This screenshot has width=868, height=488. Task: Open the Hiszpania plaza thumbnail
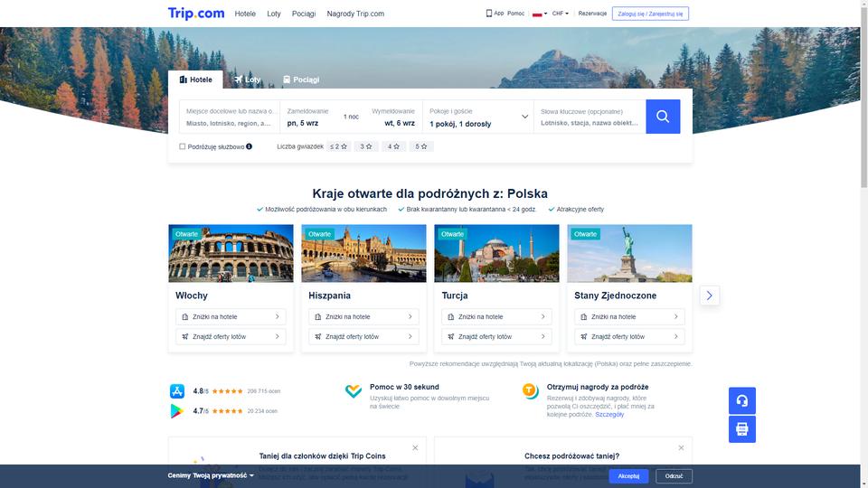(x=363, y=253)
